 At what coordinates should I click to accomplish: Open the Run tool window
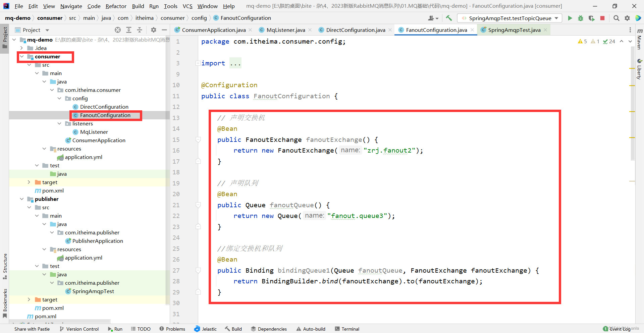115,329
